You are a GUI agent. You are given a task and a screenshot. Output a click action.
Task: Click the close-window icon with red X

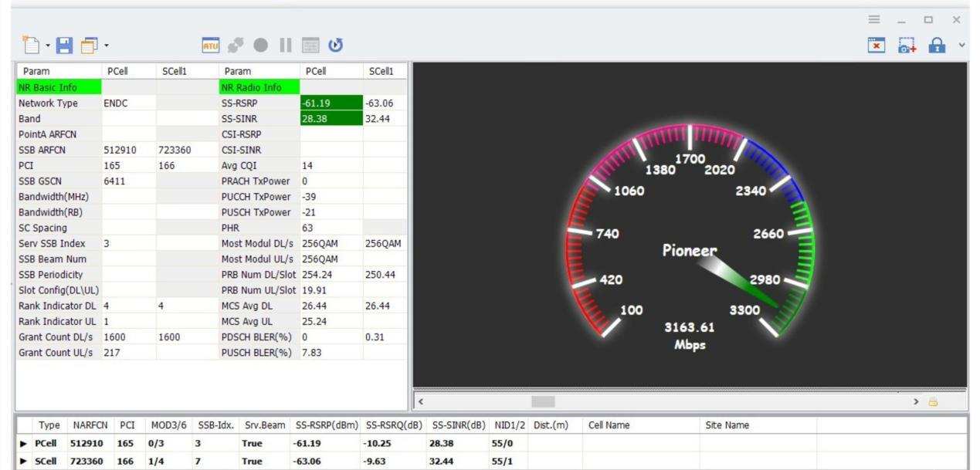pos(877,46)
